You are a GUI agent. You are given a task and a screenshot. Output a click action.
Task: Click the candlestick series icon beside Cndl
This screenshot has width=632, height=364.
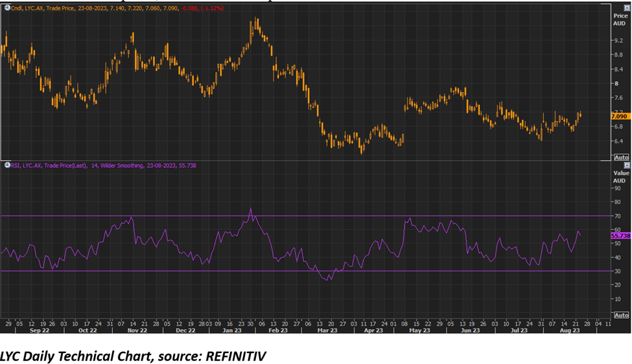[x=7, y=8]
